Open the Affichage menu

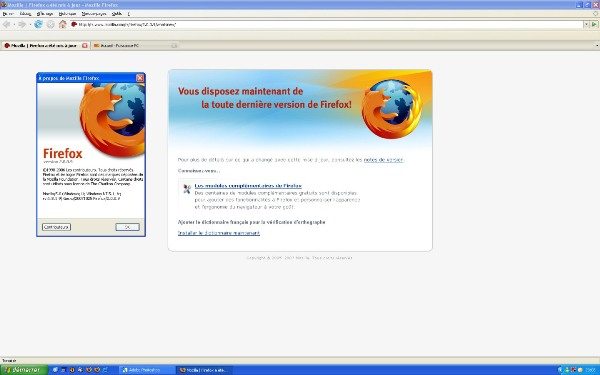[x=45, y=14]
